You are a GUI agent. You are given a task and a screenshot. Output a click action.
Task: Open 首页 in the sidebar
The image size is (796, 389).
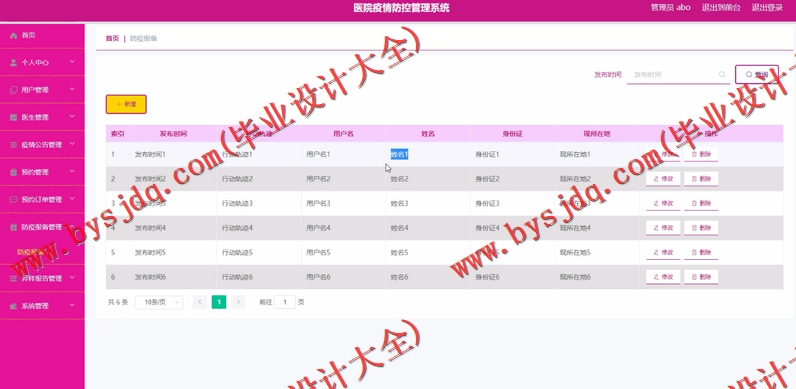pyautogui.click(x=42, y=36)
